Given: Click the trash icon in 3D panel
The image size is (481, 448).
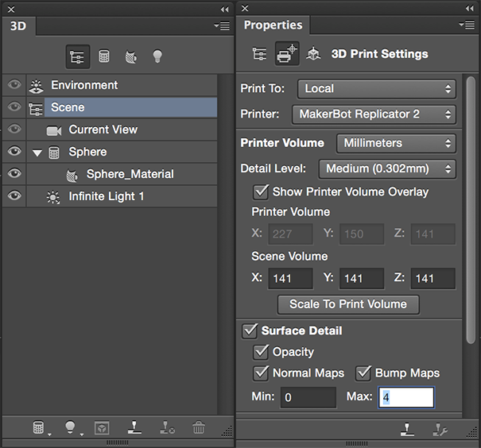Looking at the screenshot, I should [199, 427].
